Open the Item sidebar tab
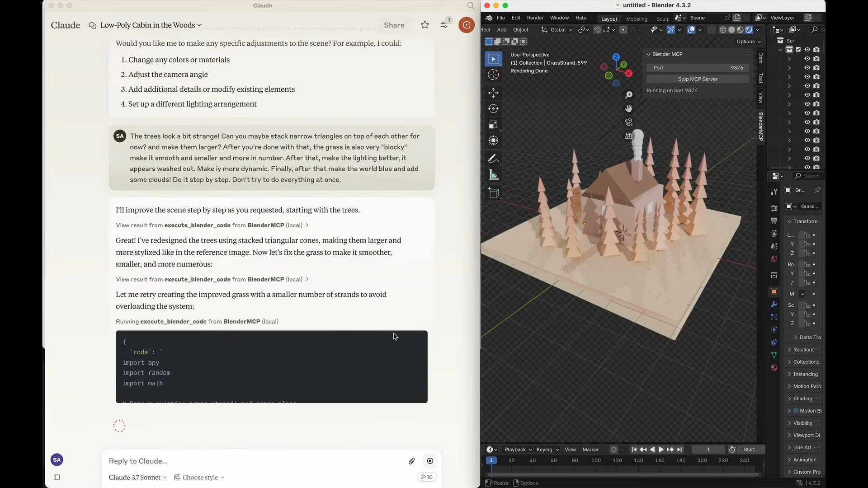 tap(761, 58)
